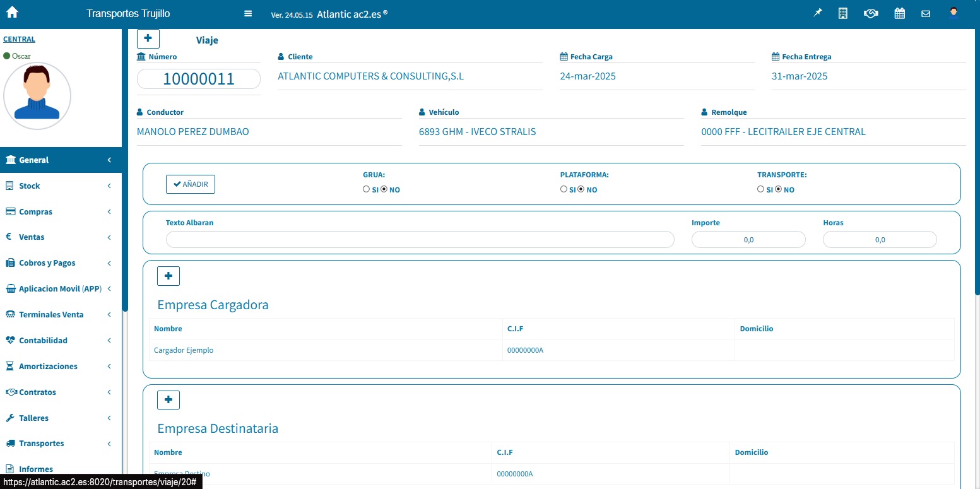Select SI for PLATAFORMA
This screenshot has width=980, height=489.
[x=564, y=189]
